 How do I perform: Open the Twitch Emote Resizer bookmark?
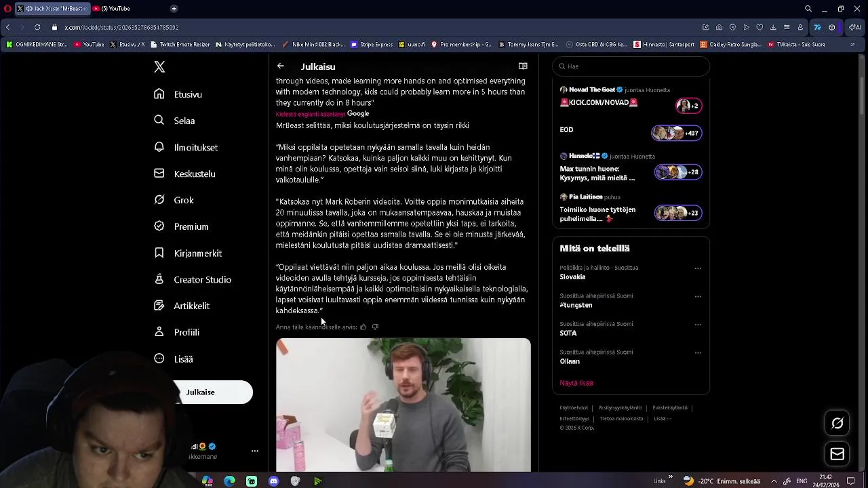(x=179, y=45)
